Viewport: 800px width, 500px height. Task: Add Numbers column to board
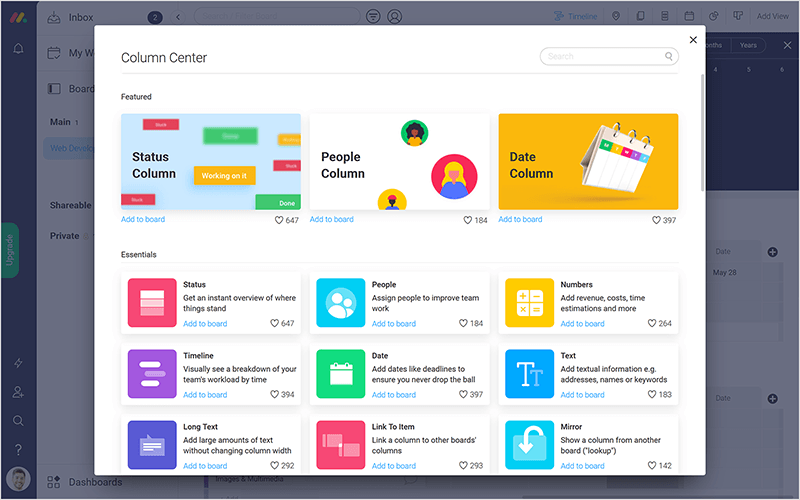pos(582,324)
